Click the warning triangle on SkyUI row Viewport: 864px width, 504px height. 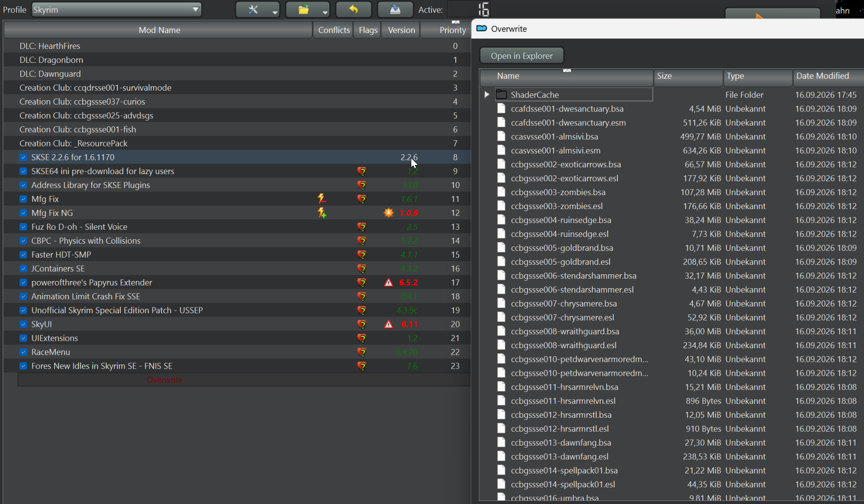pyautogui.click(x=388, y=324)
